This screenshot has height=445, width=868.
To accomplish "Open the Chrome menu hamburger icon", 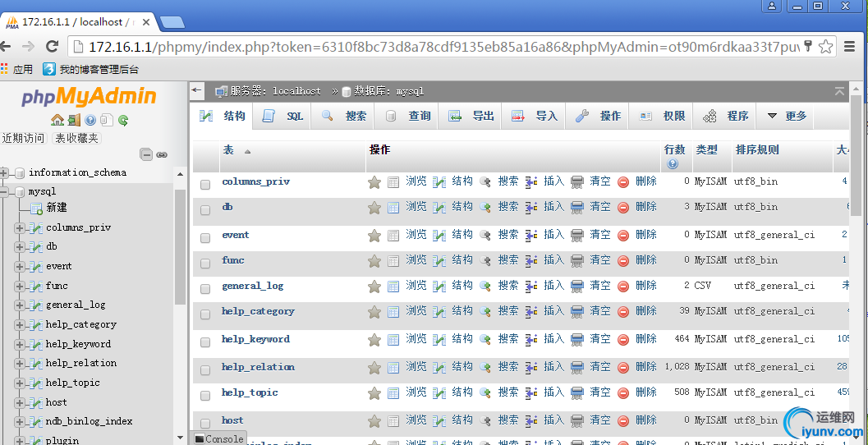I will coord(850,47).
